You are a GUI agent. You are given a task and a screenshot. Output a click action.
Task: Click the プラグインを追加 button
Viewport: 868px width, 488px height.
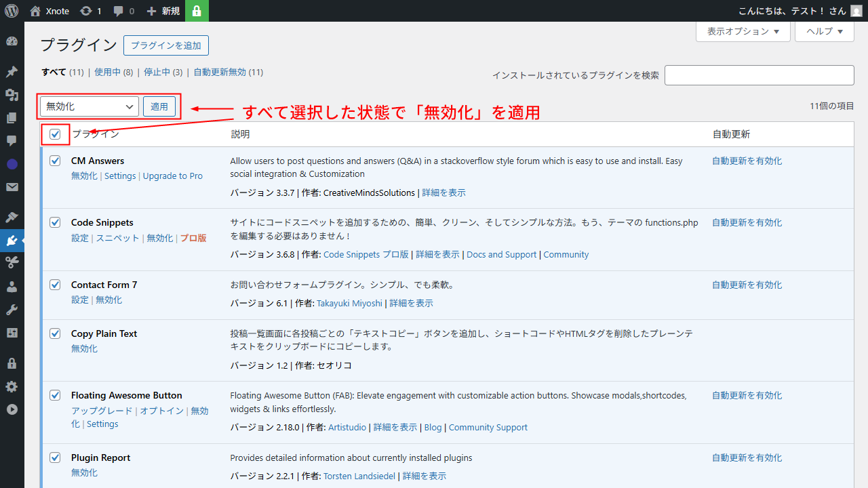click(166, 45)
